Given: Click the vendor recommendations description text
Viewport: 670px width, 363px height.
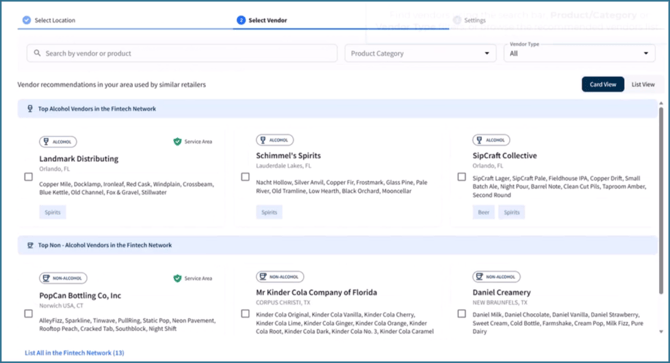Looking at the screenshot, I should 112,85.
